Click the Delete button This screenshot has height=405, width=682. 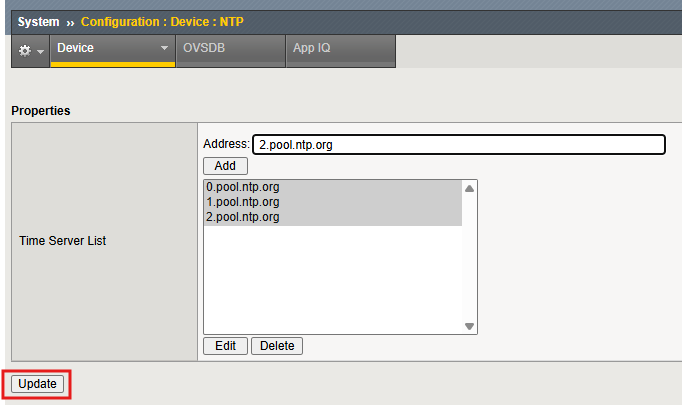277,346
